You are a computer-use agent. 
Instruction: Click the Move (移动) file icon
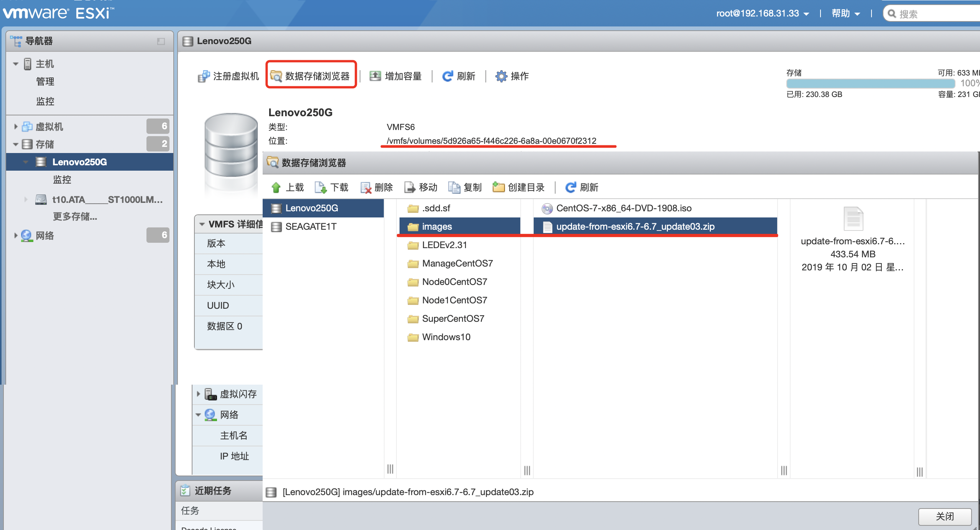tap(410, 187)
